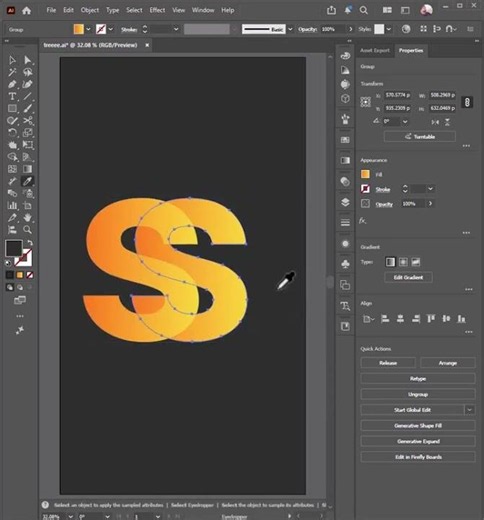Select the Hand tool
The width and height of the screenshot is (484, 520).
point(27,218)
